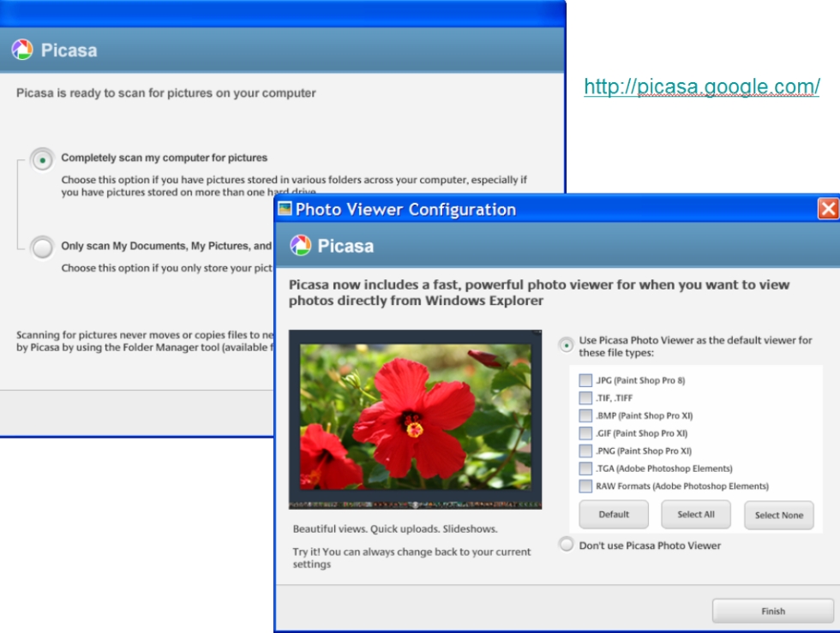
Task: Click Select All for file types
Action: coord(695,514)
